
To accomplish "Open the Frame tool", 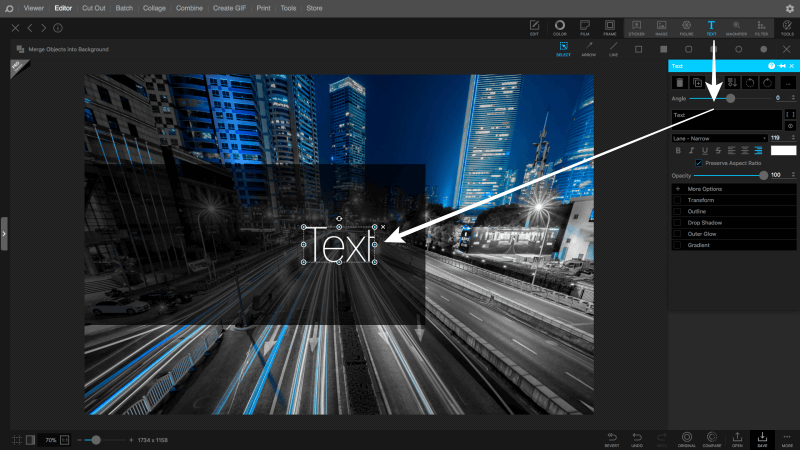I will (610, 28).
